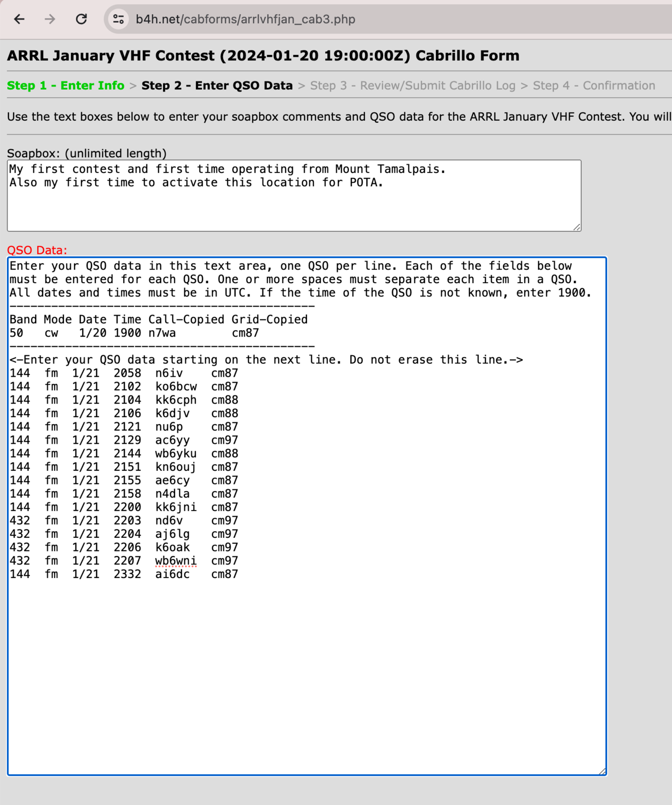The height and width of the screenshot is (805, 672).
Task: Grab the QSO Data text area resize handle
Action: click(x=602, y=771)
